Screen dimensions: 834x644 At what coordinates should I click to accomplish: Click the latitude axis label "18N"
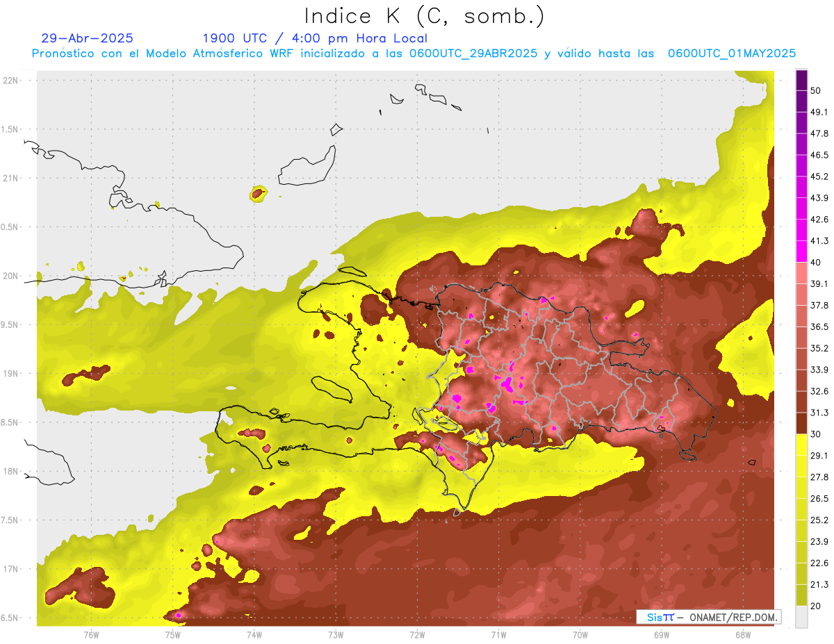[12, 472]
